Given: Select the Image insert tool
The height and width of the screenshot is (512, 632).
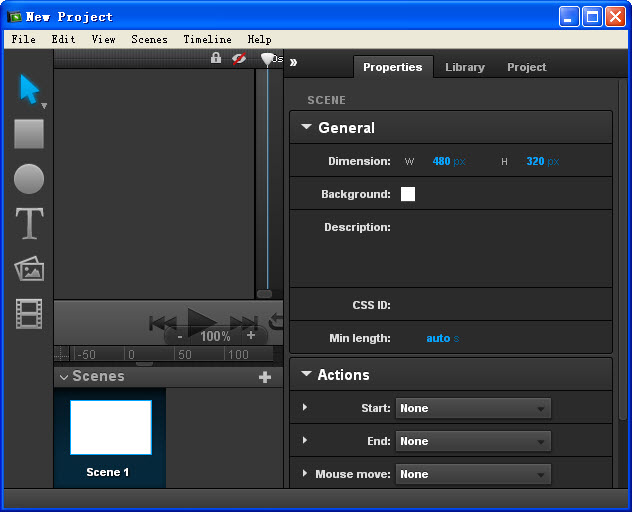Looking at the screenshot, I should coord(29,269).
